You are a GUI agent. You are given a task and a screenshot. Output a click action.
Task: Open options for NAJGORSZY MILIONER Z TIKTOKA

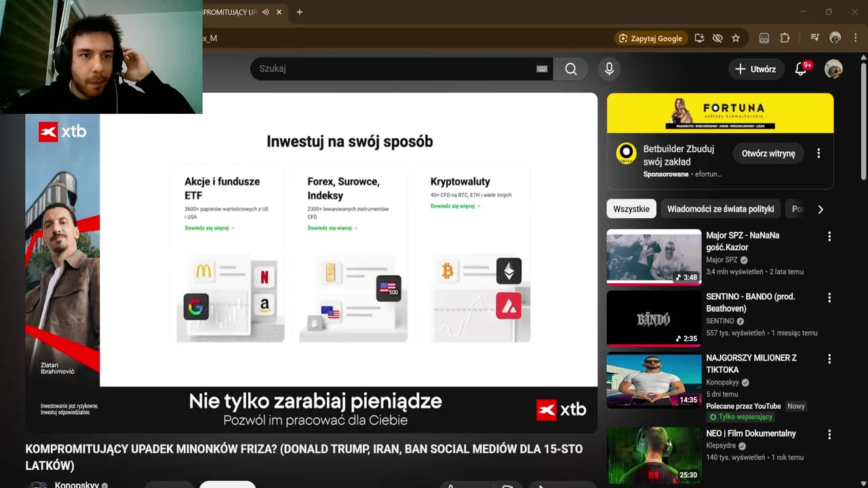pos(829,359)
